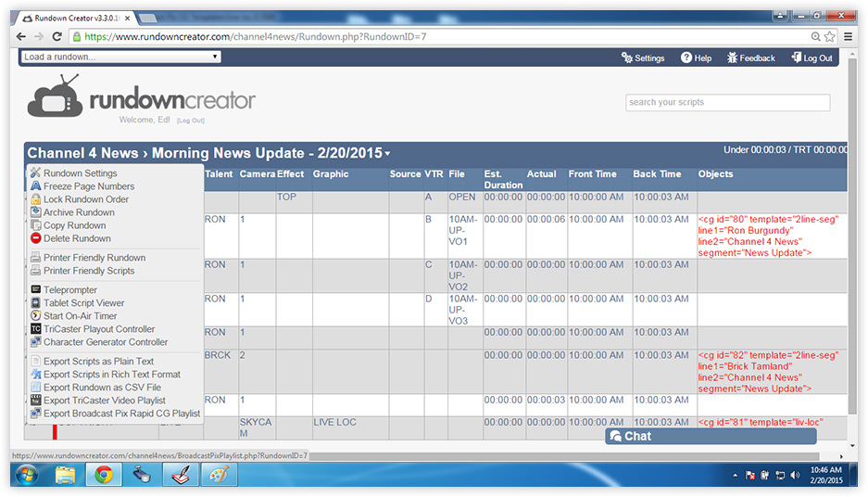
Task: Click the Back Time column header
Action: coord(657,174)
